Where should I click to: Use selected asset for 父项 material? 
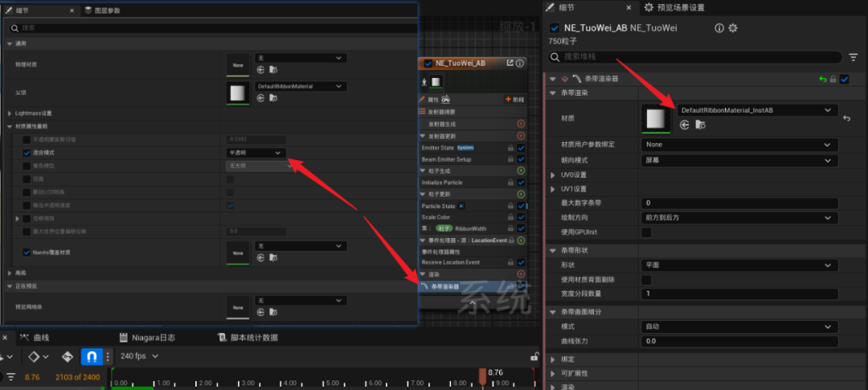(260, 98)
